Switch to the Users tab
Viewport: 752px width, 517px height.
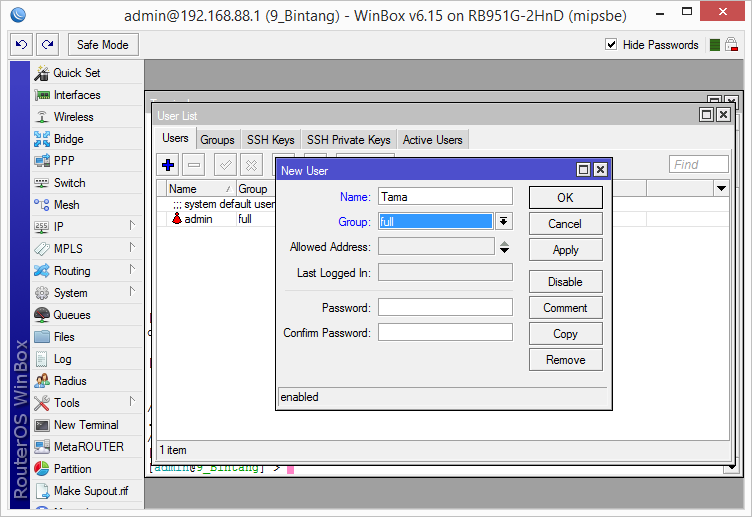pyautogui.click(x=175, y=138)
